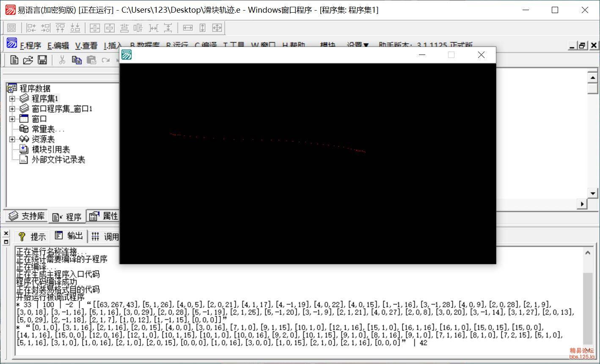
Task: Click the Align left edges icon
Action: (x=31, y=28)
